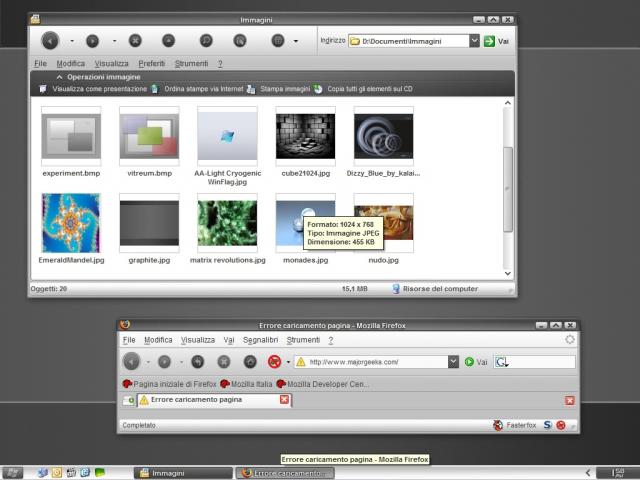Select the EmeraldMandel.jpg thumbnail

(71, 223)
